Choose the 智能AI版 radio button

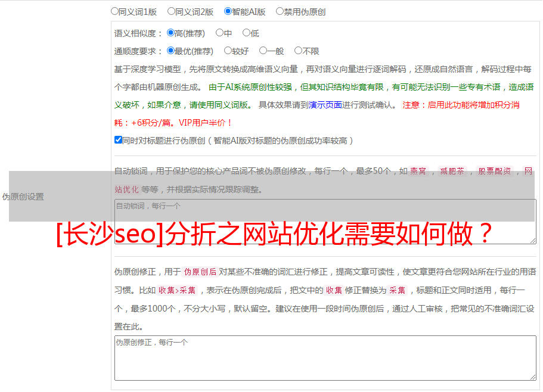(228, 11)
